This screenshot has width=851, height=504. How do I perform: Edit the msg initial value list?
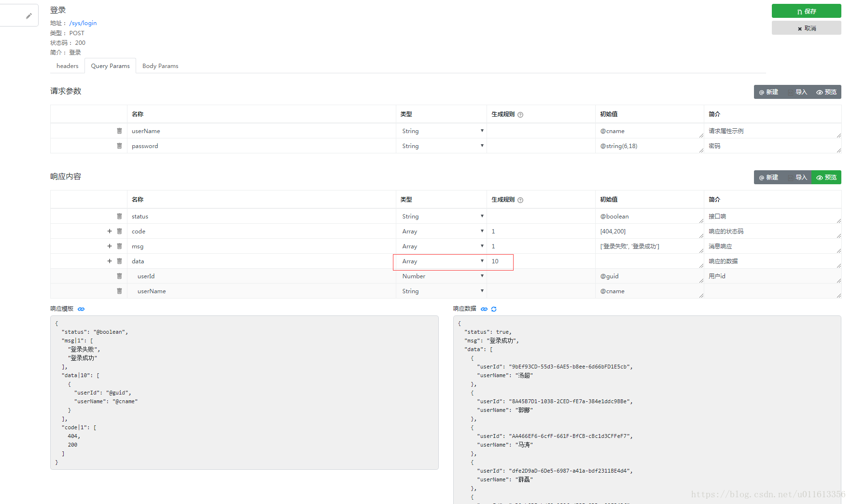point(650,246)
